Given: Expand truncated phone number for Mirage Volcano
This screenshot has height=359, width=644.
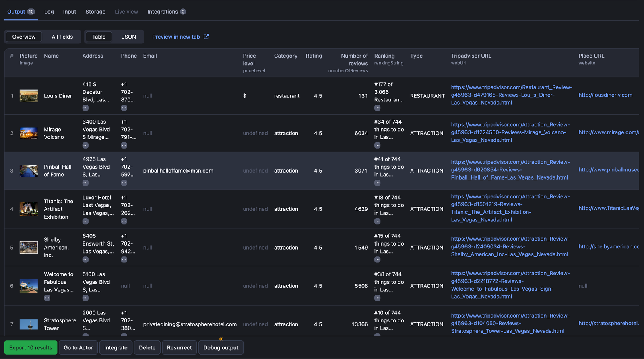Looking at the screenshot, I should (x=124, y=145).
